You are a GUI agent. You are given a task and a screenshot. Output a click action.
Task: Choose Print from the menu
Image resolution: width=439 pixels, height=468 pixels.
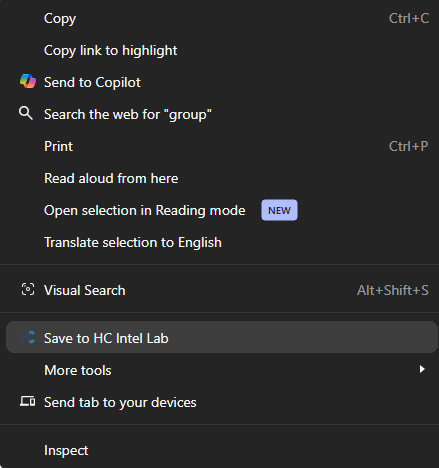point(219,146)
